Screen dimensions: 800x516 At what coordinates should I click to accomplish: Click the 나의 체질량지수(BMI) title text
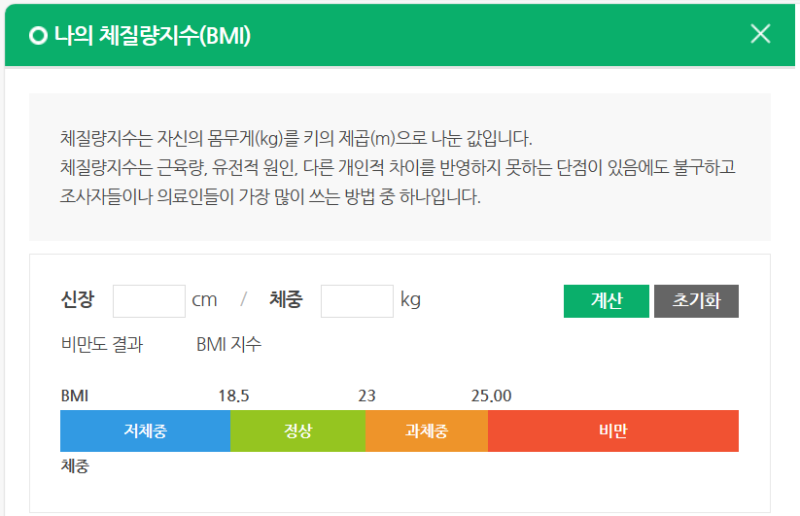tap(153, 36)
